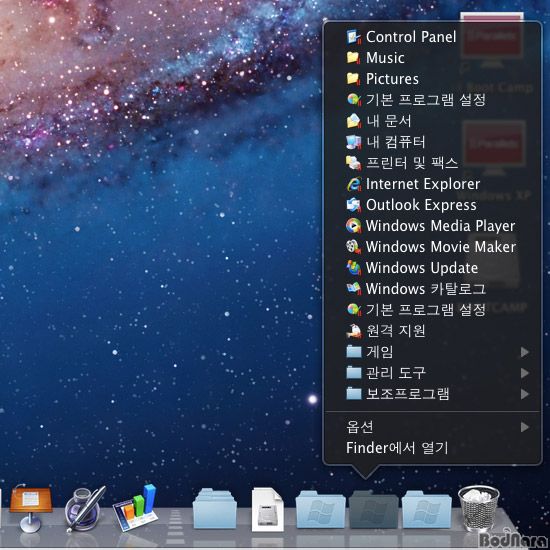Launch Numbers from the Dock

point(136,508)
